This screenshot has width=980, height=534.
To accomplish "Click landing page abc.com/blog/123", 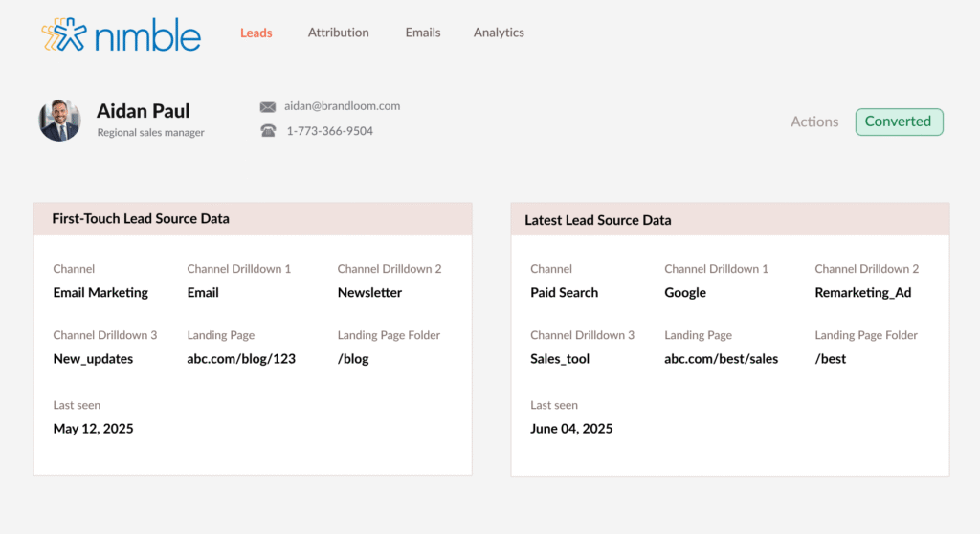I will pyautogui.click(x=241, y=359).
